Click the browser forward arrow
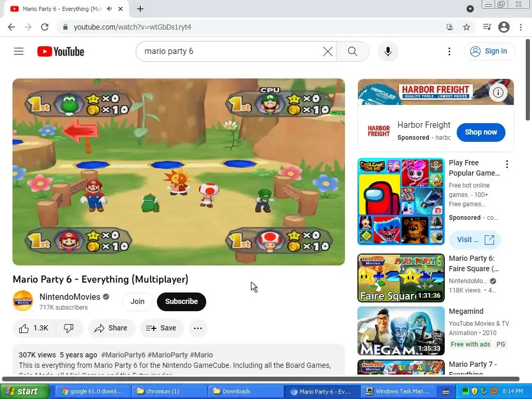This screenshot has width=532, height=399. (x=28, y=27)
